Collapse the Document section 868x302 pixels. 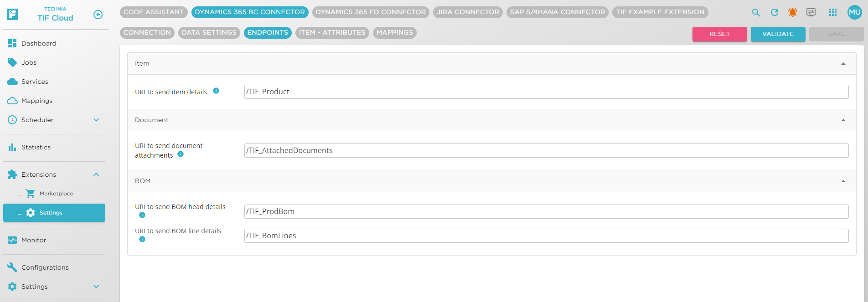pos(843,120)
